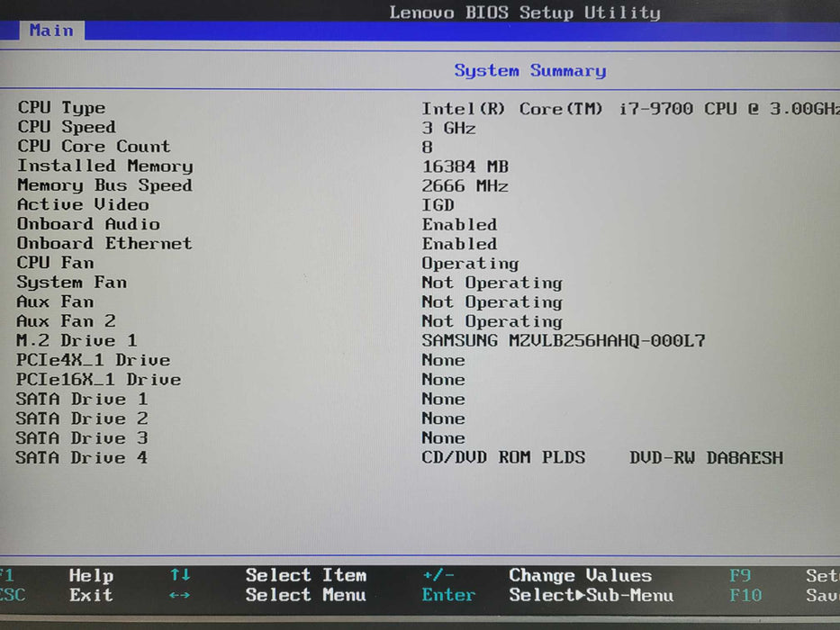This screenshot has width=840, height=630.
Task: Open Sub-Menu via the Enter hint
Action: 448,595
